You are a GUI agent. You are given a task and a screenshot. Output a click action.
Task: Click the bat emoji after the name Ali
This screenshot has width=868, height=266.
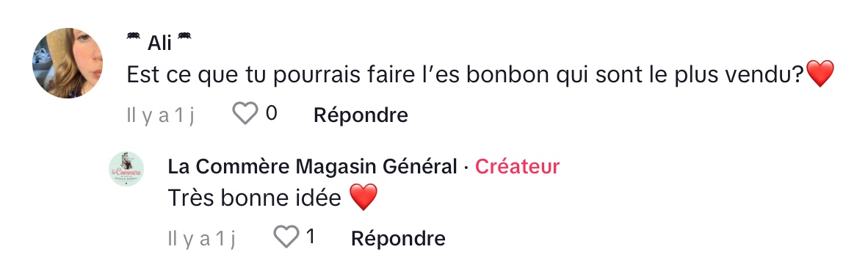click(184, 37)
